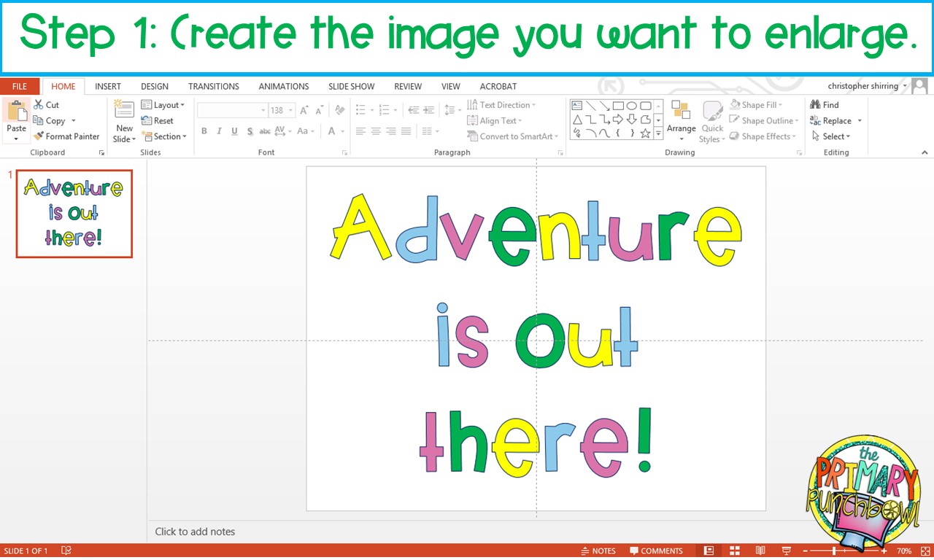
Task: Toggle Strikethrough formatting
Action: coord(265,131)
